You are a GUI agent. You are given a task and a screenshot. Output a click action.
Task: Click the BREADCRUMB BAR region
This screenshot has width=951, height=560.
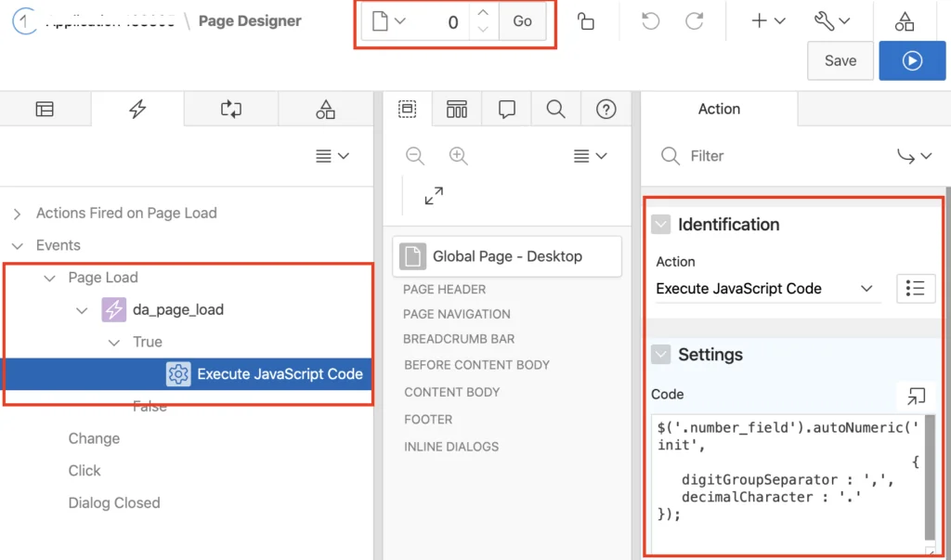click(459, 339)
